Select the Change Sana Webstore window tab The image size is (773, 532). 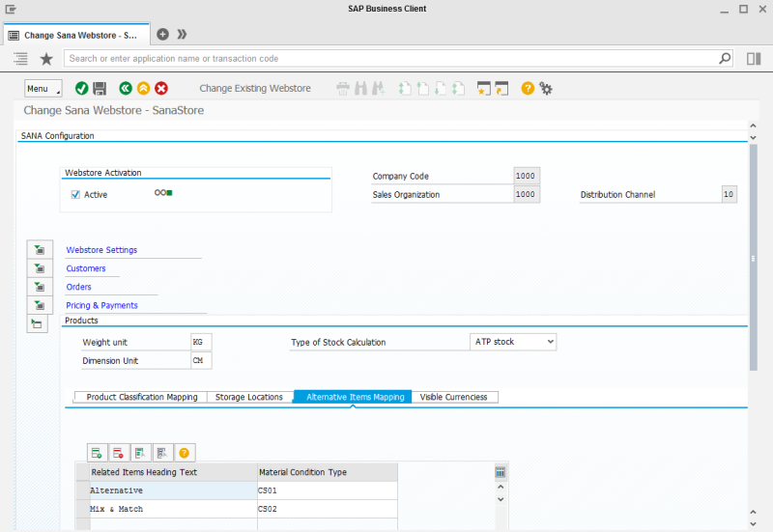click(76, 36)
